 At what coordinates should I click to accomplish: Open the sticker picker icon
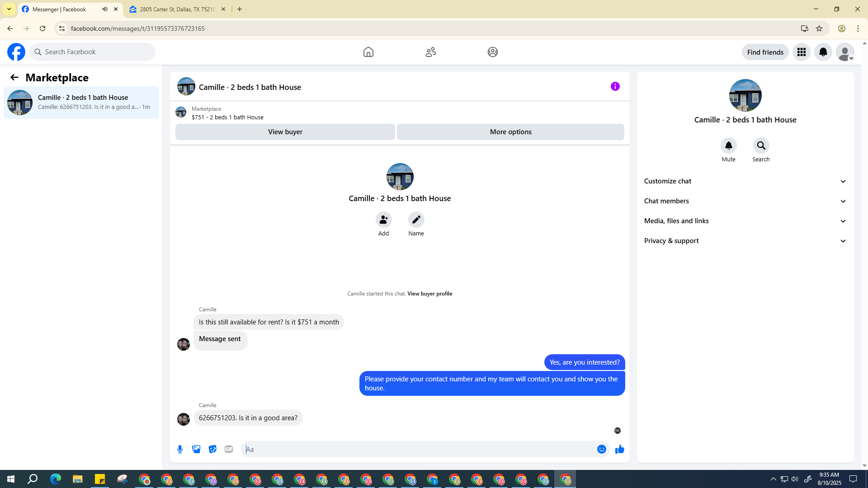coord(212,449)
